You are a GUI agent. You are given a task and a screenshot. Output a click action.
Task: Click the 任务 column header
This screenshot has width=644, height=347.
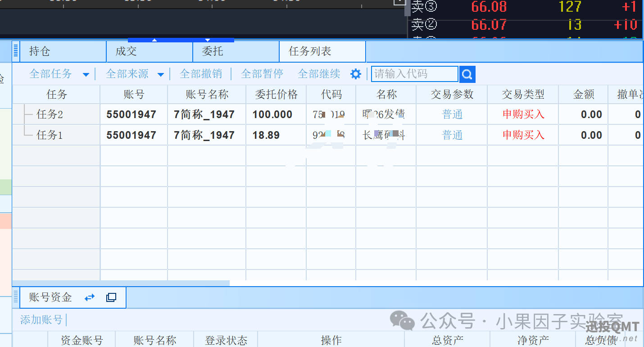click(56, 95)
